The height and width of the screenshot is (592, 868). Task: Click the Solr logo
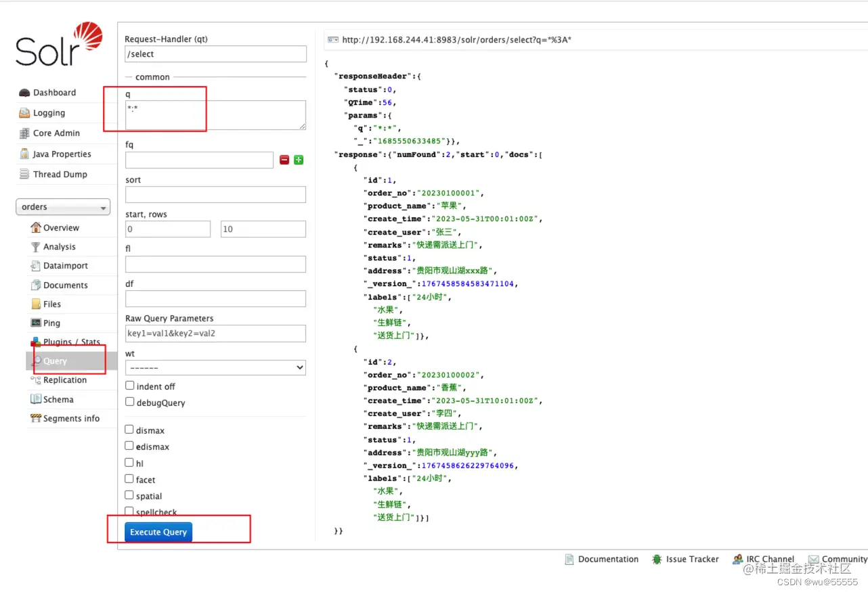60,44
